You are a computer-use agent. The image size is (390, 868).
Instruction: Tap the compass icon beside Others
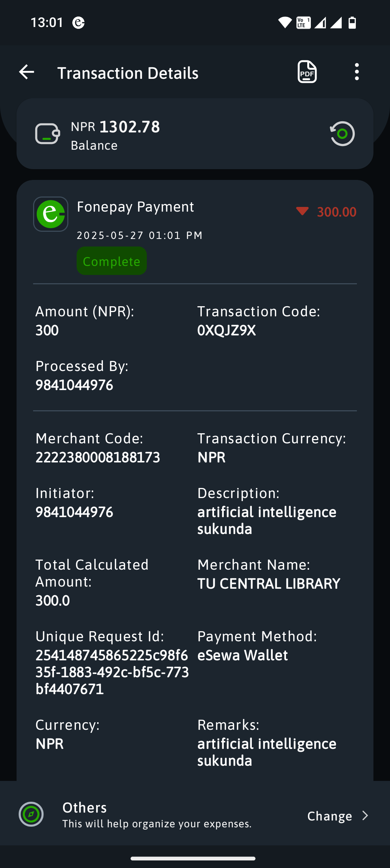point(31,814)
